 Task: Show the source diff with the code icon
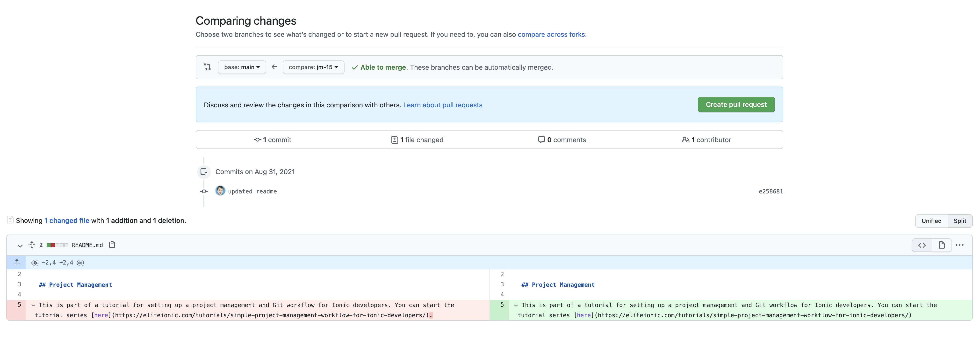(922, 245)
